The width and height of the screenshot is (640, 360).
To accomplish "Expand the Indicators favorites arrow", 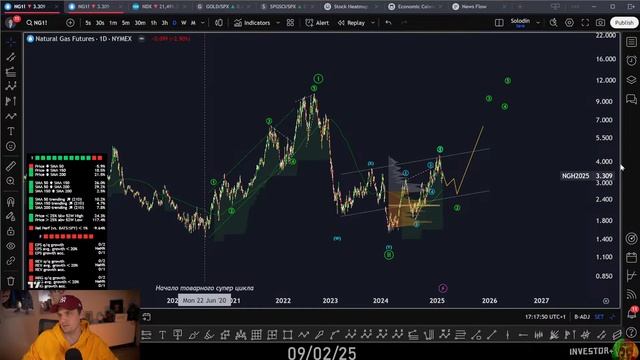I will pos(278,23).
